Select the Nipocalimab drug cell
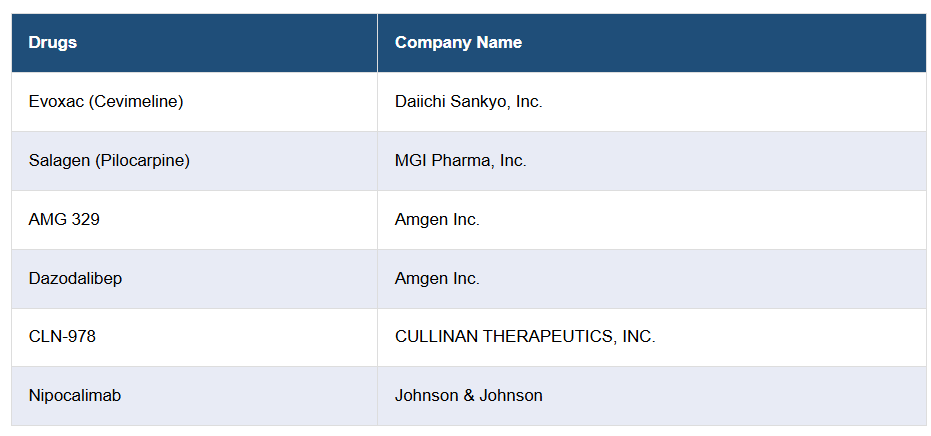Image resolution: width=931 pixels, height=436 pixels. (75, 396)
